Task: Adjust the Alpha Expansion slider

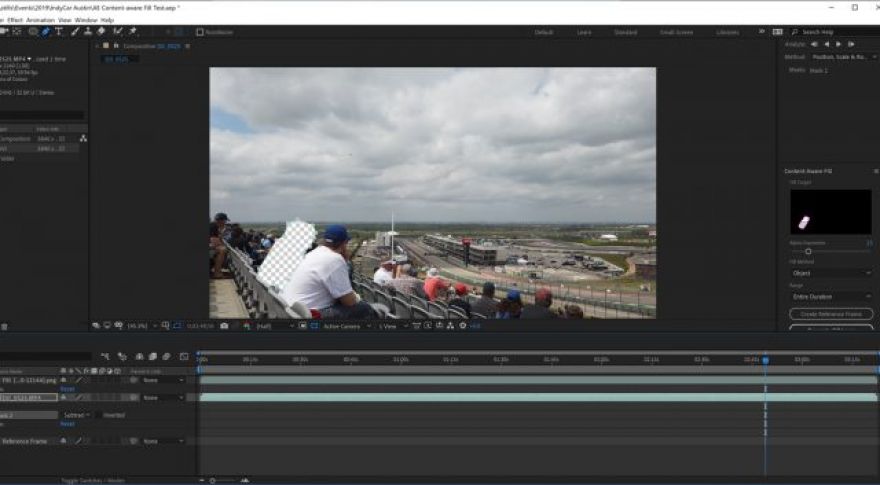Action: [x=808, y=251]
